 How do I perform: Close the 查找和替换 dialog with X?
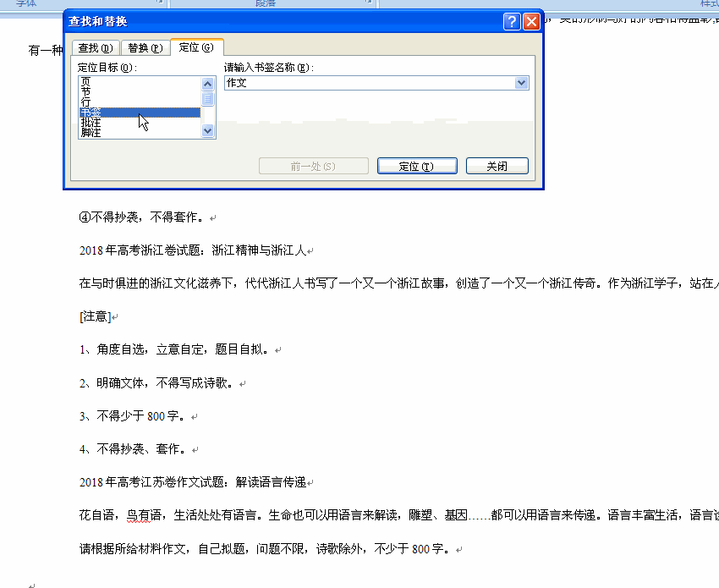tap(531, 21)
